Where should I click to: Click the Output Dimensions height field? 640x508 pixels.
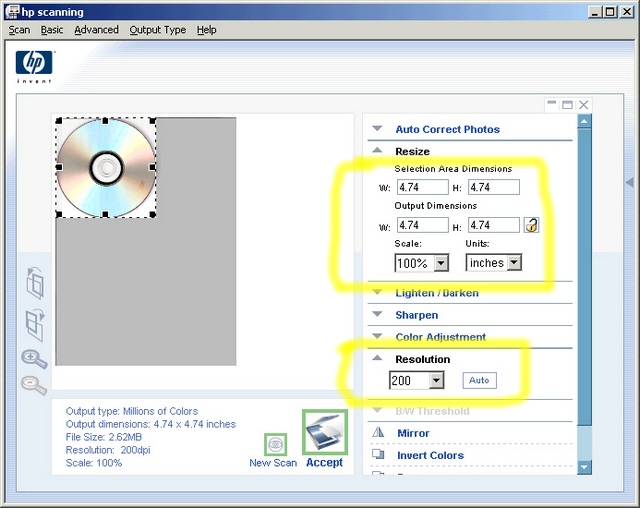pos(494,225)
